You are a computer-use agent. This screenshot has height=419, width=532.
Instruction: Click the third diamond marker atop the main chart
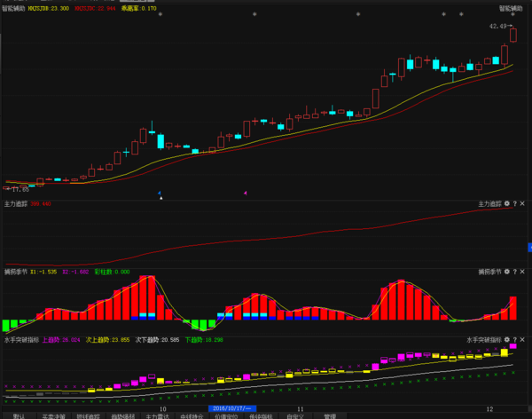pyautogui.click(x=358, y=14)
